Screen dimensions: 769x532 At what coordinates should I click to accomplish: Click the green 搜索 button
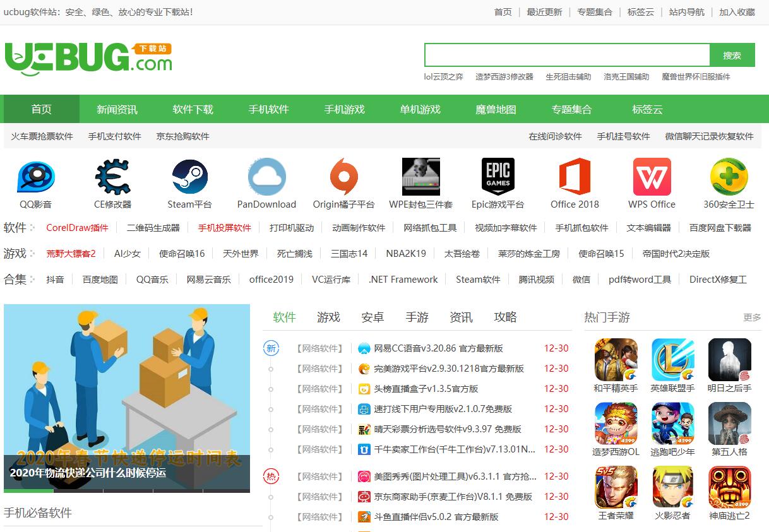(x=732, y=55)
